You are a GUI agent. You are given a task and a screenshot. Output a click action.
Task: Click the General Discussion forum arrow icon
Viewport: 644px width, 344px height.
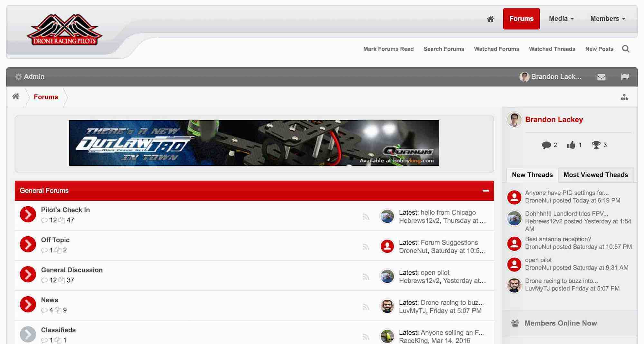point(28,274)
